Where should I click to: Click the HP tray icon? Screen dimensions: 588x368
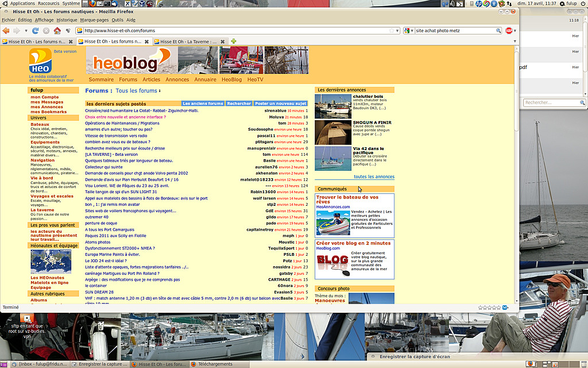(479, 3)
